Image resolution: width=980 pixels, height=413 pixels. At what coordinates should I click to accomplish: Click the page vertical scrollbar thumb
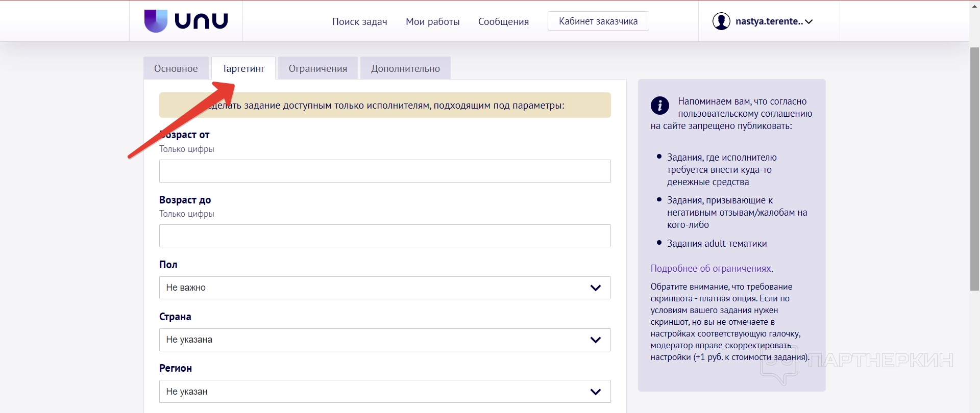point(974,168)
